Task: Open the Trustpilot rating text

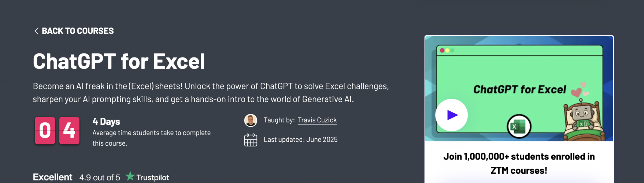Action: (x=100, y=178)
